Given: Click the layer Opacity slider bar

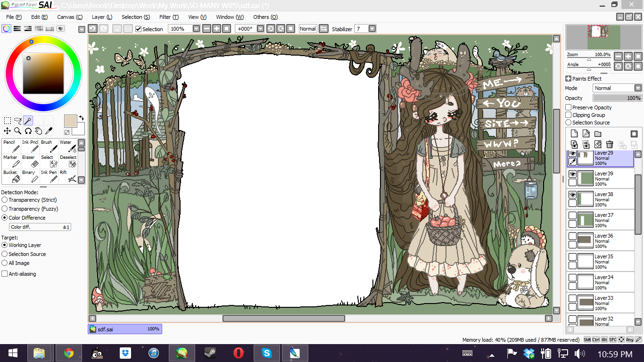Looking at the screenshot, I should point(617,98).
